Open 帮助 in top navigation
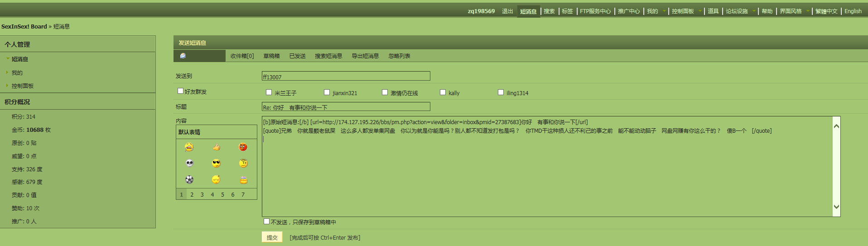868x246 pixels. point(767,11)
